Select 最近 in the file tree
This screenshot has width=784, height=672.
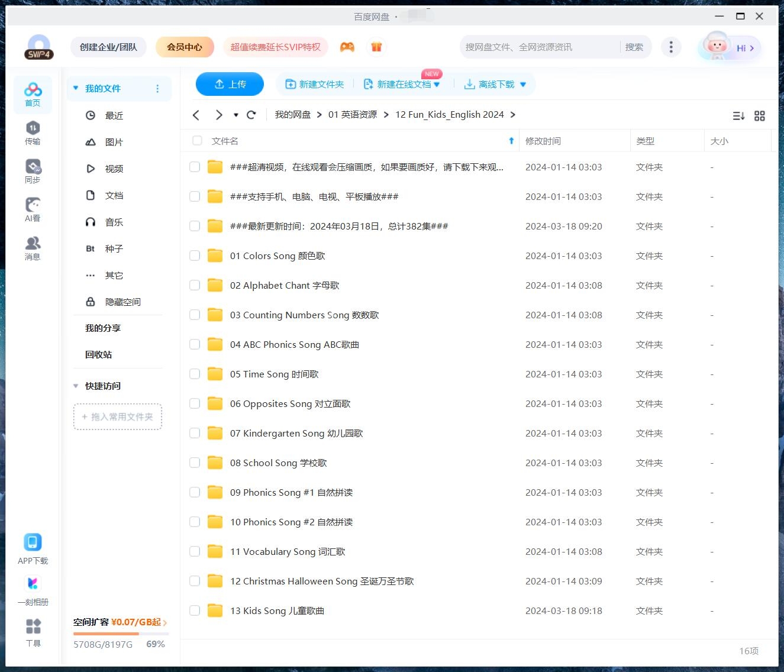point(114,115)
